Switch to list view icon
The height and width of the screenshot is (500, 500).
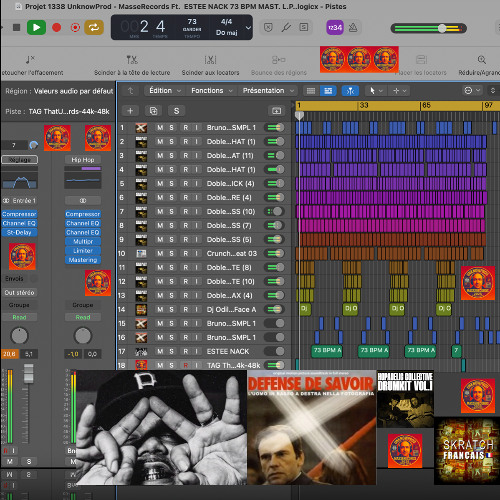[x=311, y=91]
